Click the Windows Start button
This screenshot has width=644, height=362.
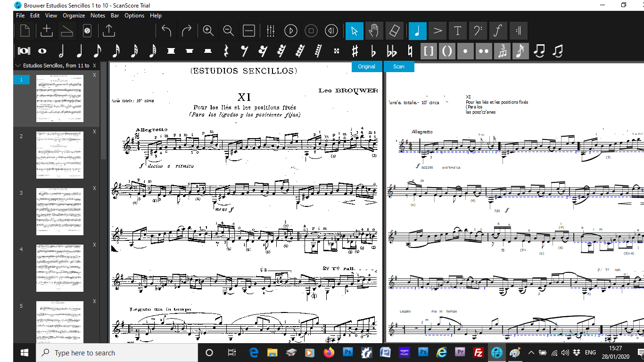pyautogui.click(x=25, y=353)
